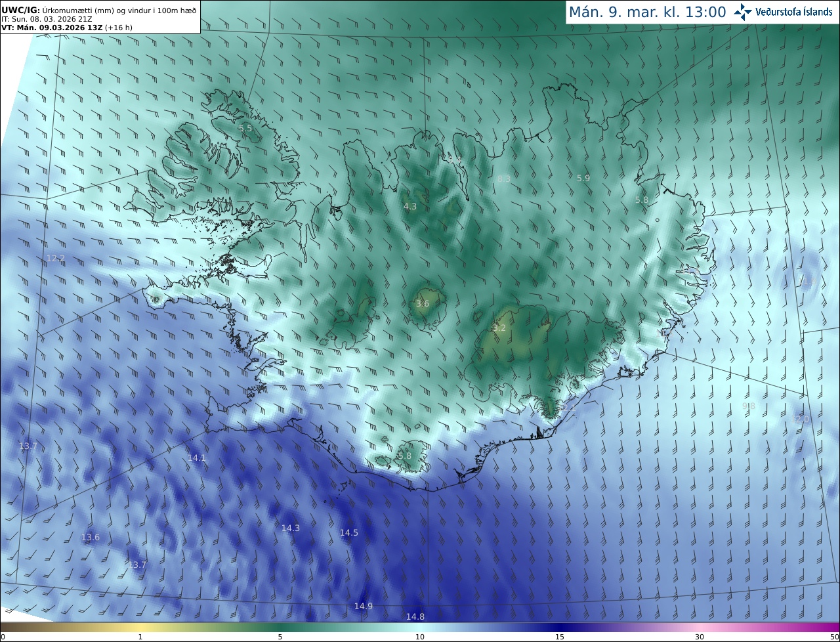Click the 'Veðurstofa Íslands' name text
840x642 pixels.
pyautogui.click(x=794, y=12)
